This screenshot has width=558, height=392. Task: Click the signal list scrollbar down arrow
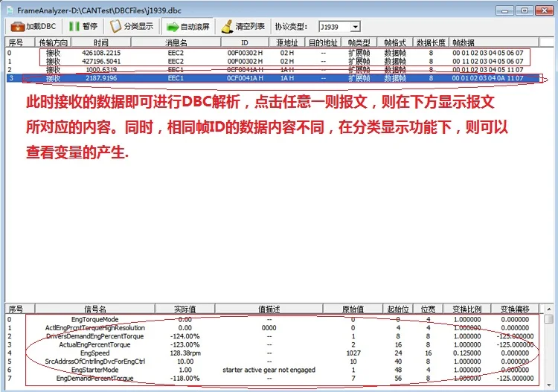[x=549, y=385]
